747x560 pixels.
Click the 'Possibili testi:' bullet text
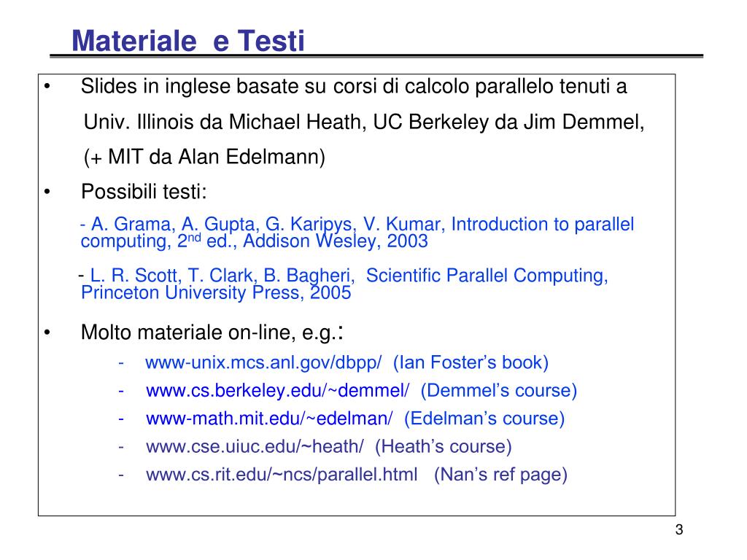tap(144, 192)
